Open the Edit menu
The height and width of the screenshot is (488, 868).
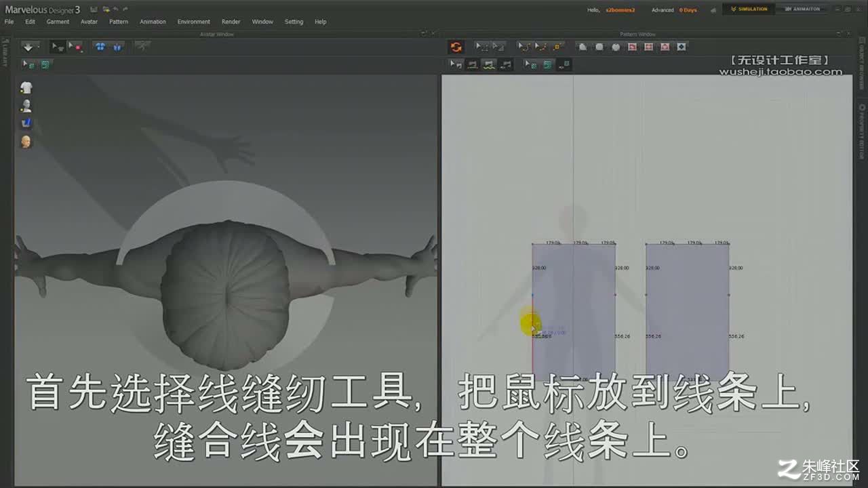[31, 22]
